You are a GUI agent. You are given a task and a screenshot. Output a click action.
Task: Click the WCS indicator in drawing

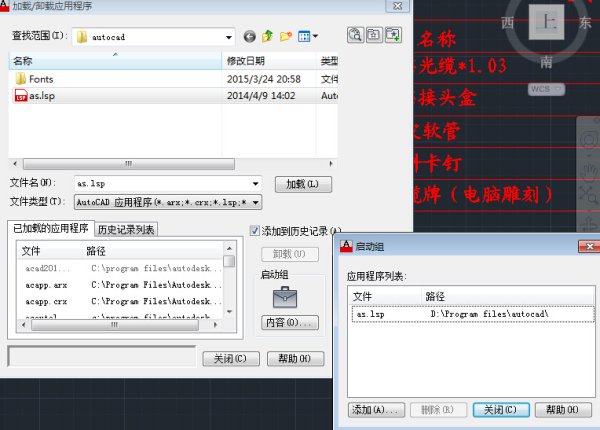tap(546, 89)
